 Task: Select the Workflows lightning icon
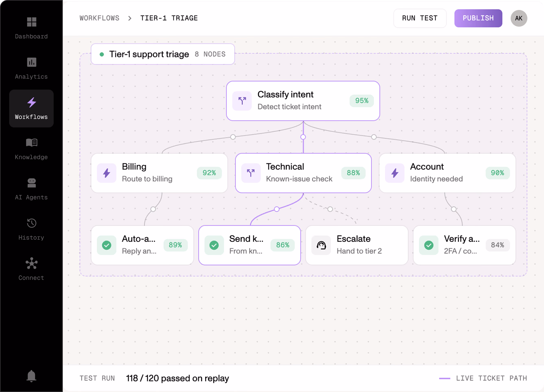click(x=32, y=102)
